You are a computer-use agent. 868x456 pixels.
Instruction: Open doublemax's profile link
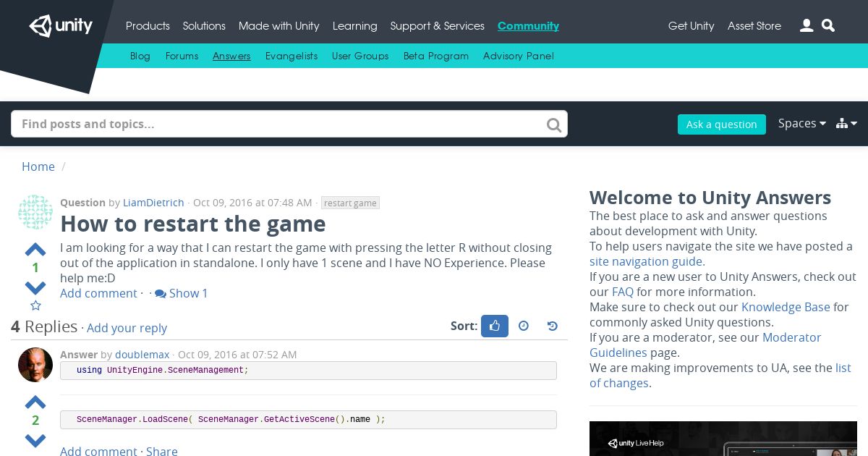pyautogui.click(x=142, y=355)
